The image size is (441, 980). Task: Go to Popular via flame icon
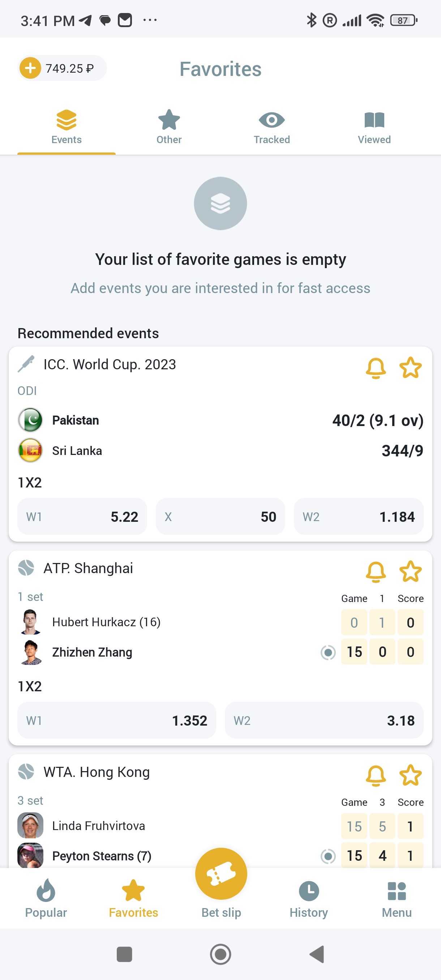tap(46, 891)
